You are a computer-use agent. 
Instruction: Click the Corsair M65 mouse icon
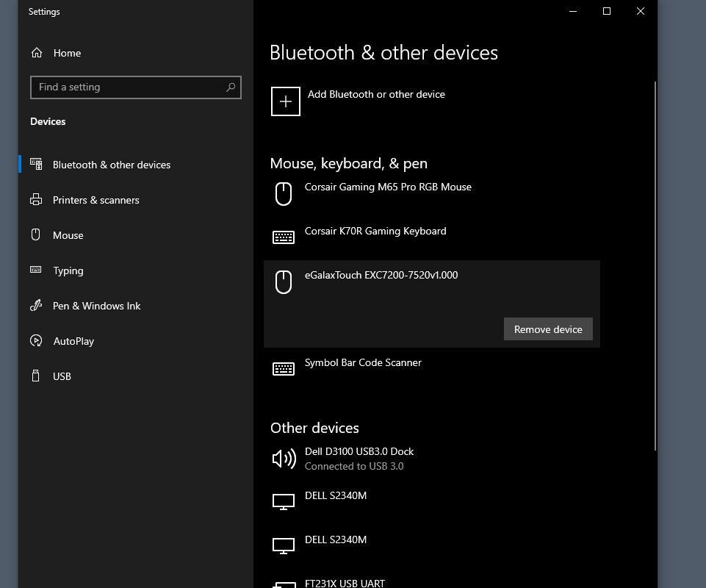284,194
